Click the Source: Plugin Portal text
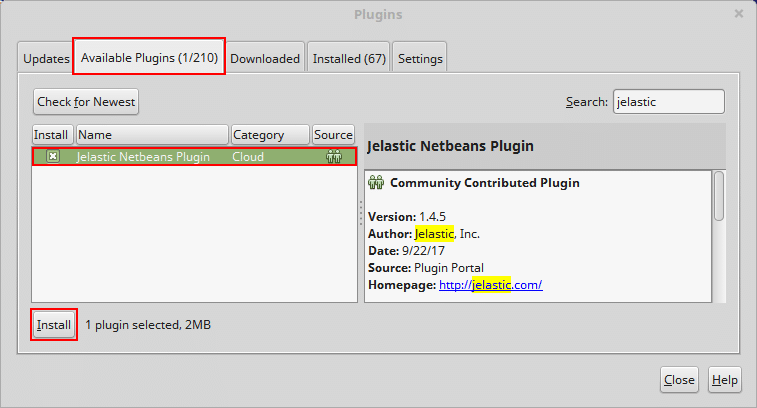The width and height of the screenshot is (757, 408). point(426,268)
